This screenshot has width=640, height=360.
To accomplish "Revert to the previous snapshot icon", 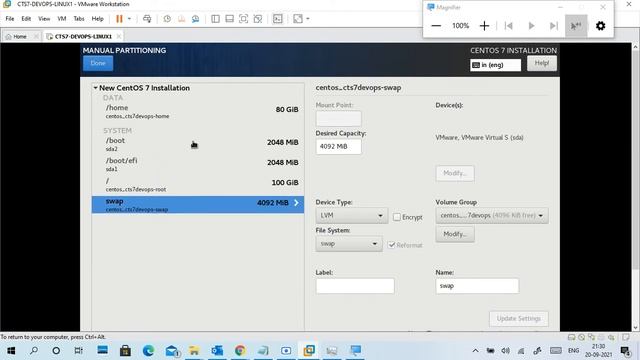I will (x=182, y=19).
